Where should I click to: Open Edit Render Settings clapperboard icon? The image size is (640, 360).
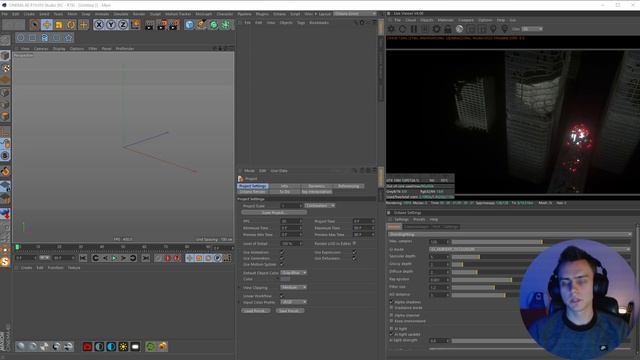coord(174,25)
